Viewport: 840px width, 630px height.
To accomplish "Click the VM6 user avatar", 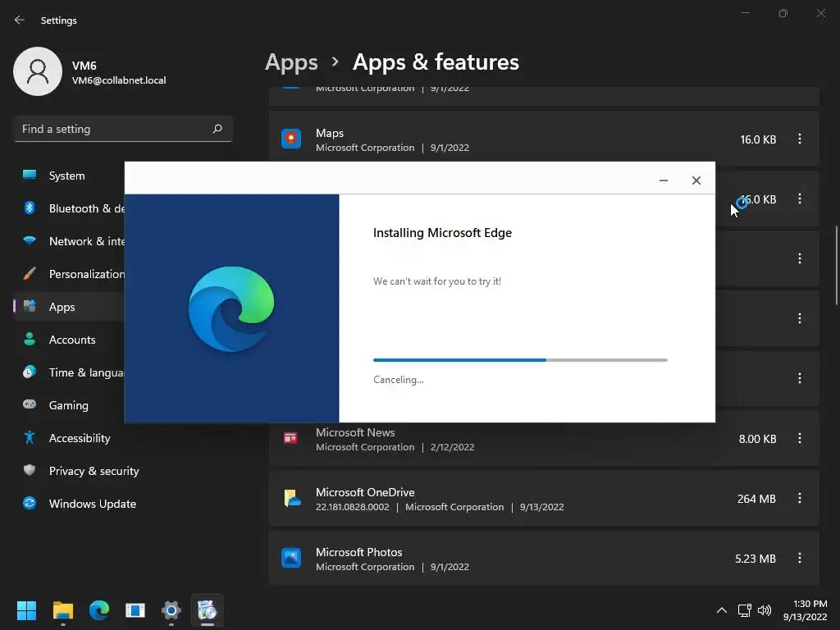I will 38,71.
